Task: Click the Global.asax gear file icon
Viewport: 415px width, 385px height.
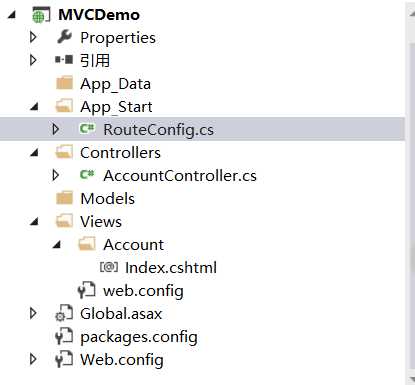Action: 64,313
